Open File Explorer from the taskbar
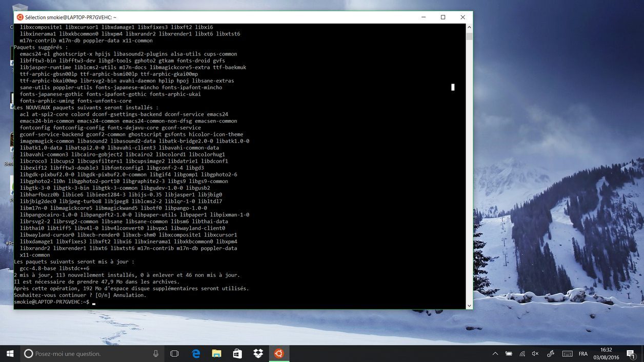This screenshot has height=362, width=644. (x=216, y=353)
